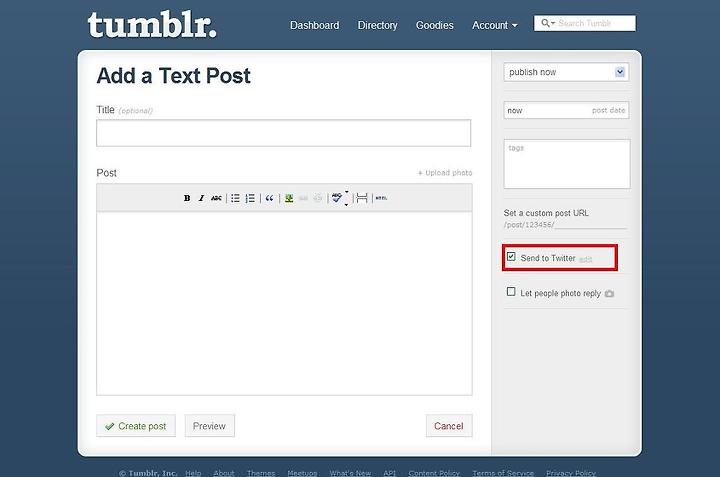Open the Meetups footer link
Viewport: 720px width, 477px height.
pyautogui.click(x=302, y=472)
